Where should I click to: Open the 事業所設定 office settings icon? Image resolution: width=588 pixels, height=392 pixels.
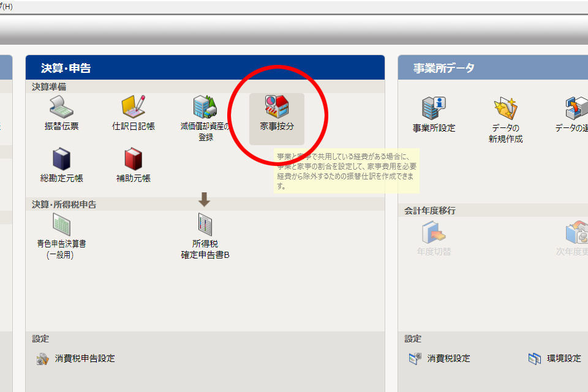click(434, 108)
